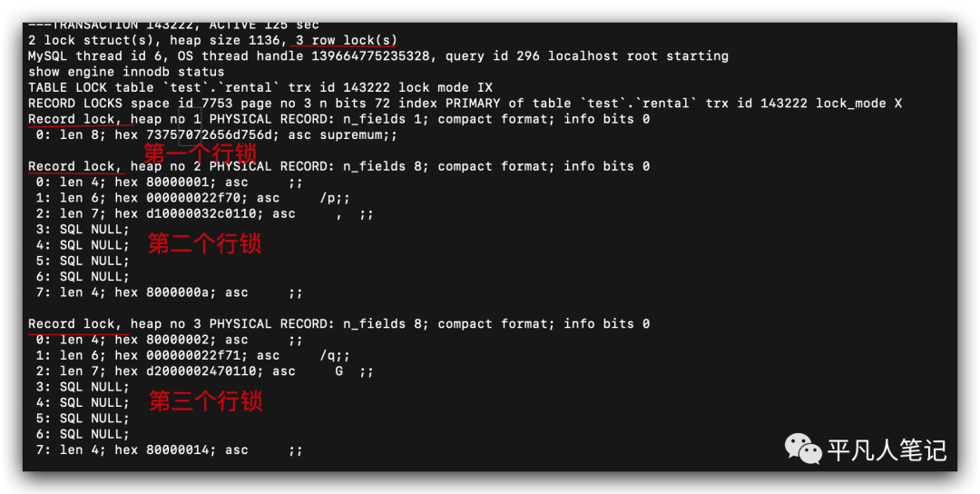Click the red annotation 第二个行锁

(x=204, y=244)
